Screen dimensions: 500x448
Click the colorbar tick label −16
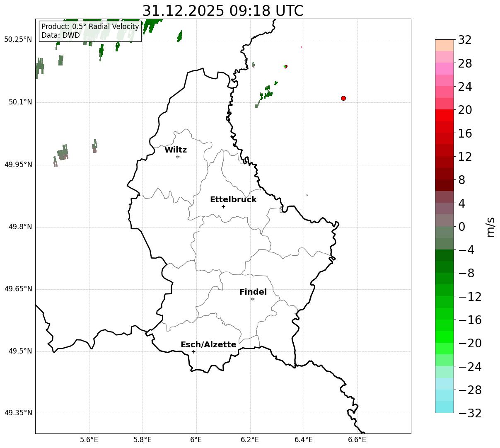(x=470, y=320)
